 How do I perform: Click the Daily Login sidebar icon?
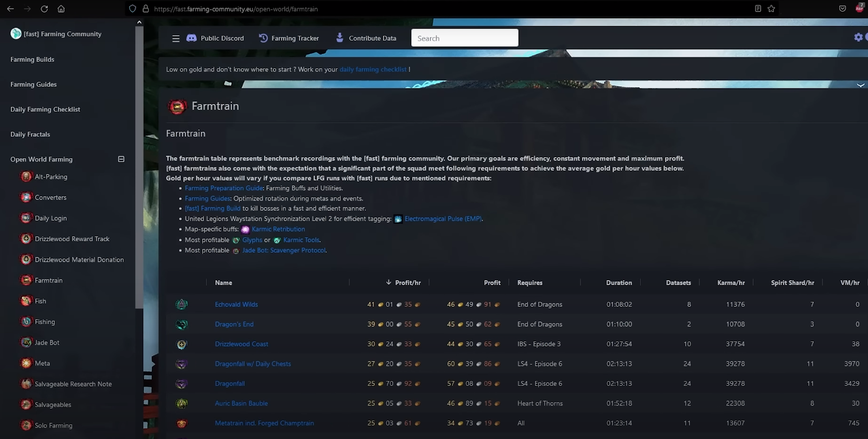tap(26, 218)
